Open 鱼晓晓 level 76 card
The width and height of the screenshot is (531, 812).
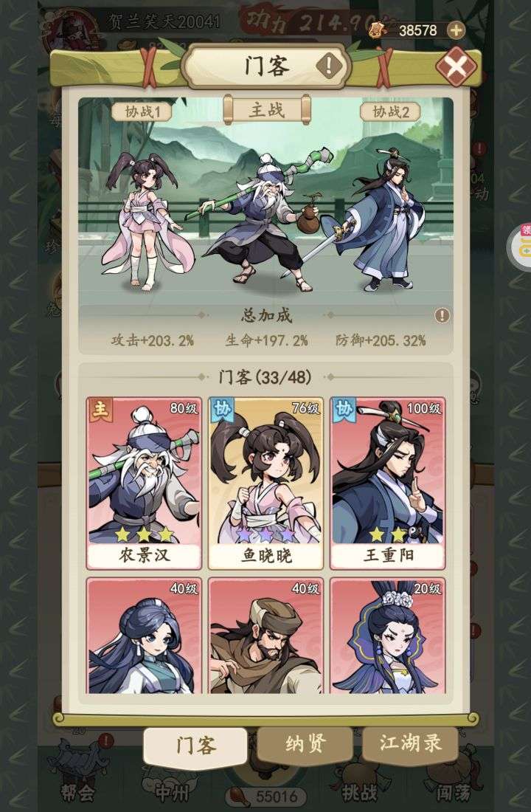click(266, 484)
